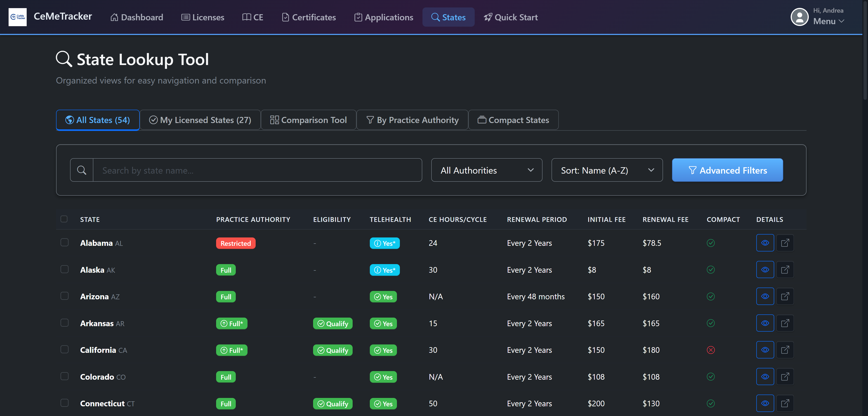The height and width of the screenshot is (416, 868).
Task: Select the Certificates clipboard icon
Action: (x=286, y=17)
